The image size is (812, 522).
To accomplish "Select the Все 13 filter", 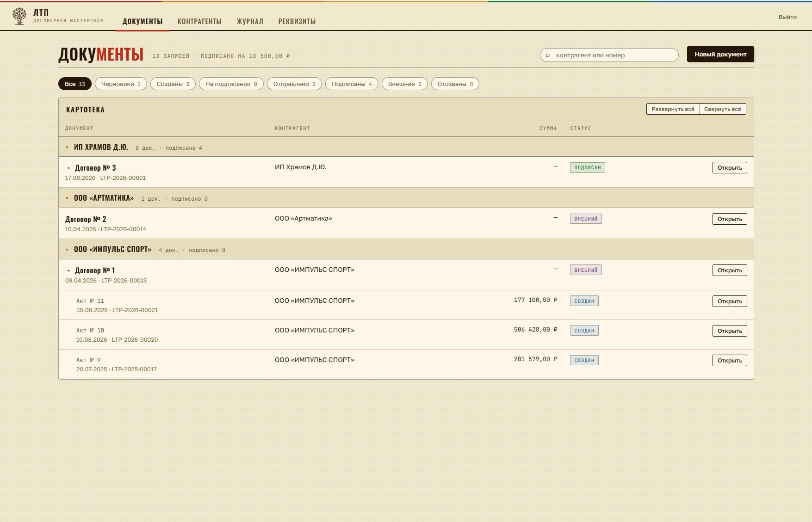I will tap(75, 84).
